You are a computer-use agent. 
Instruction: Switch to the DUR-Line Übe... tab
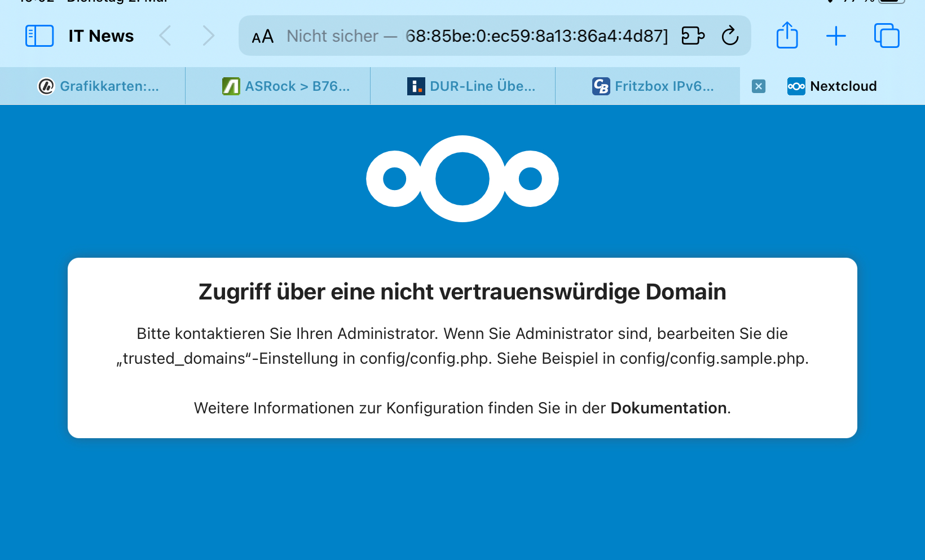tap(463, 86)
